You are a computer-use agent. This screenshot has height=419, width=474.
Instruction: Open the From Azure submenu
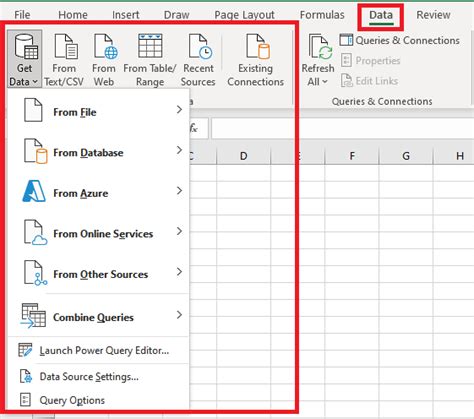(99, 192)
